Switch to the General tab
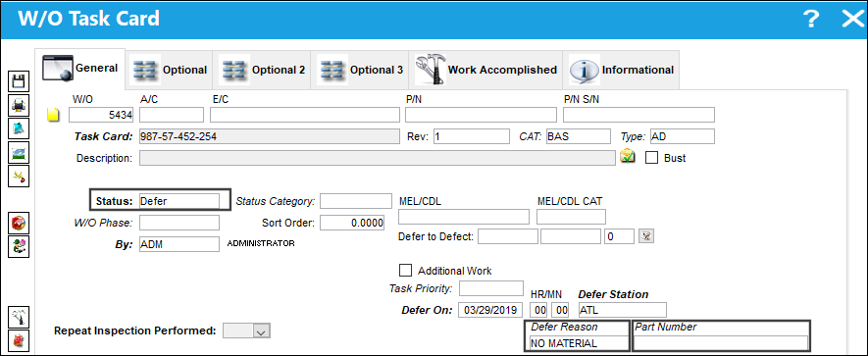This screenshot has width=868, height=356. click(x=80, y=68)
